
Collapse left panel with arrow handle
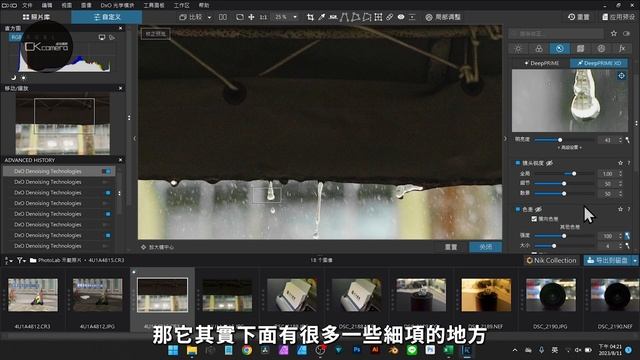[x=134, y=138]
